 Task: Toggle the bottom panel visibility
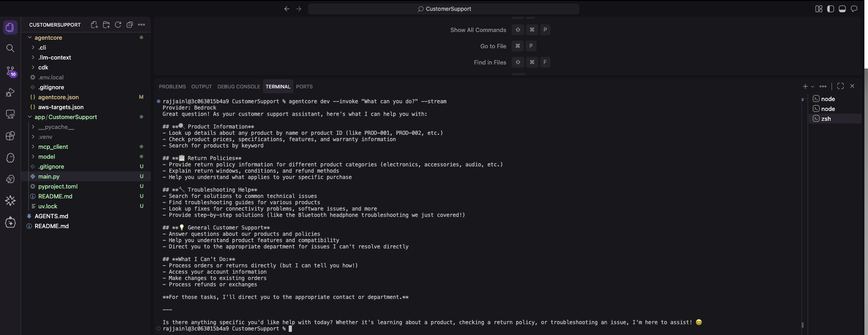842,9
